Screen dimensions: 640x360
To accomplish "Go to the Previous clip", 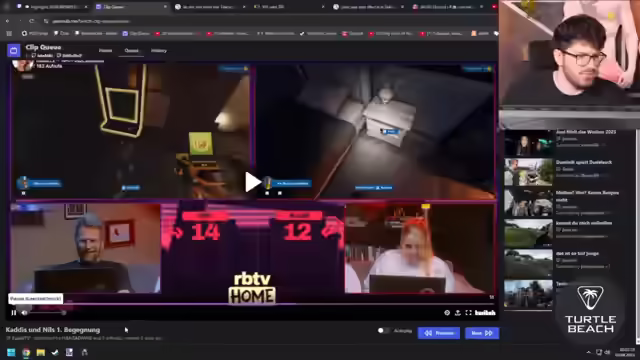I will click(x=439, y=333).
